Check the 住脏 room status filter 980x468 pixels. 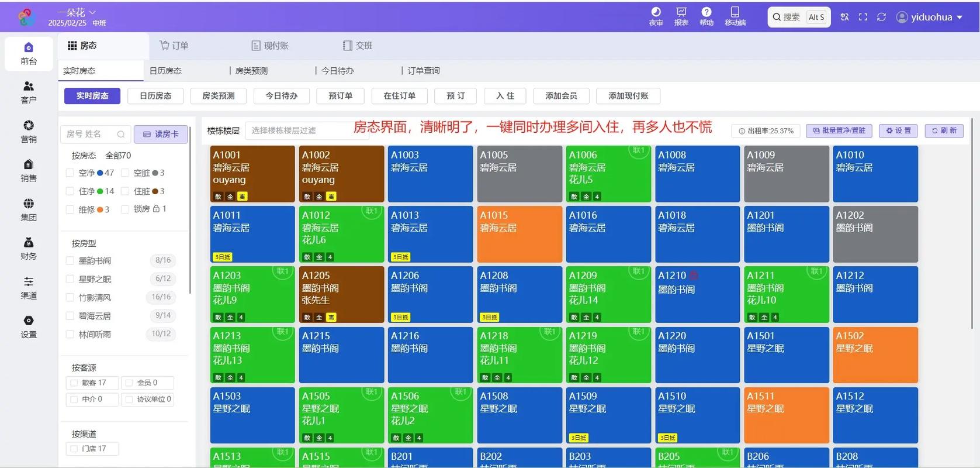(124, 191)
